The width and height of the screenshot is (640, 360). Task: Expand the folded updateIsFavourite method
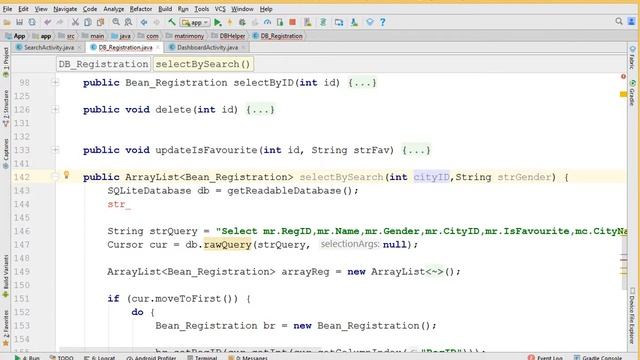(56, 150)
